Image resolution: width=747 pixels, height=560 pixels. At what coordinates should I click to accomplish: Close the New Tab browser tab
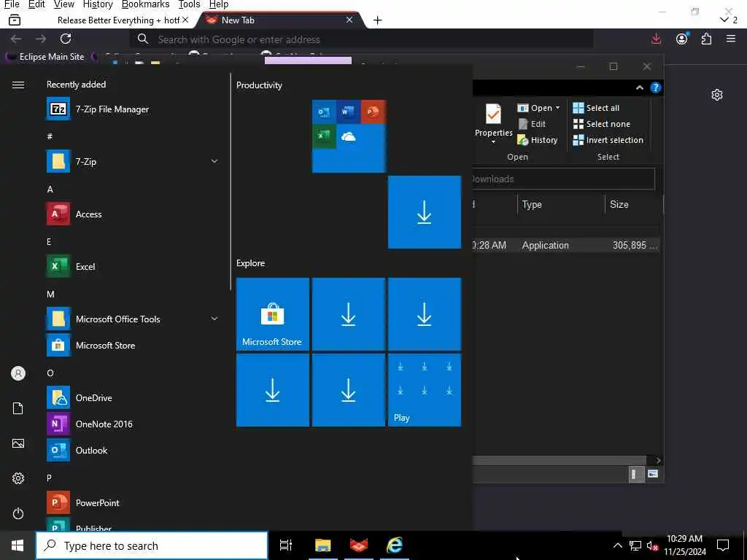pos(349,20)
